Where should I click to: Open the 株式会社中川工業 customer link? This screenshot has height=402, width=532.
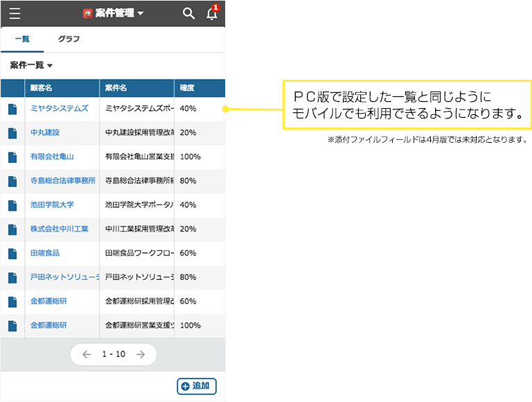coord(60,229)
